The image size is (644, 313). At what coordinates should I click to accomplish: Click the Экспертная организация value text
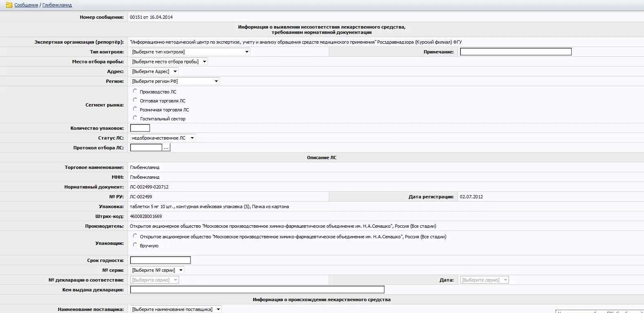296,42
